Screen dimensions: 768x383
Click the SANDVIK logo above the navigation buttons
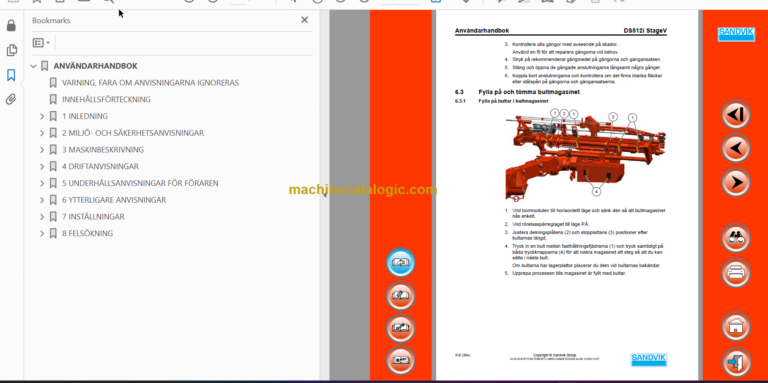tap(736, 34)
